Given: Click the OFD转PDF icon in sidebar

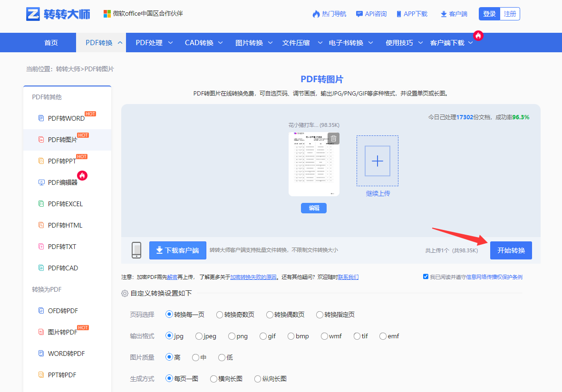Looking at the screenshot, I should click(41, 311).
